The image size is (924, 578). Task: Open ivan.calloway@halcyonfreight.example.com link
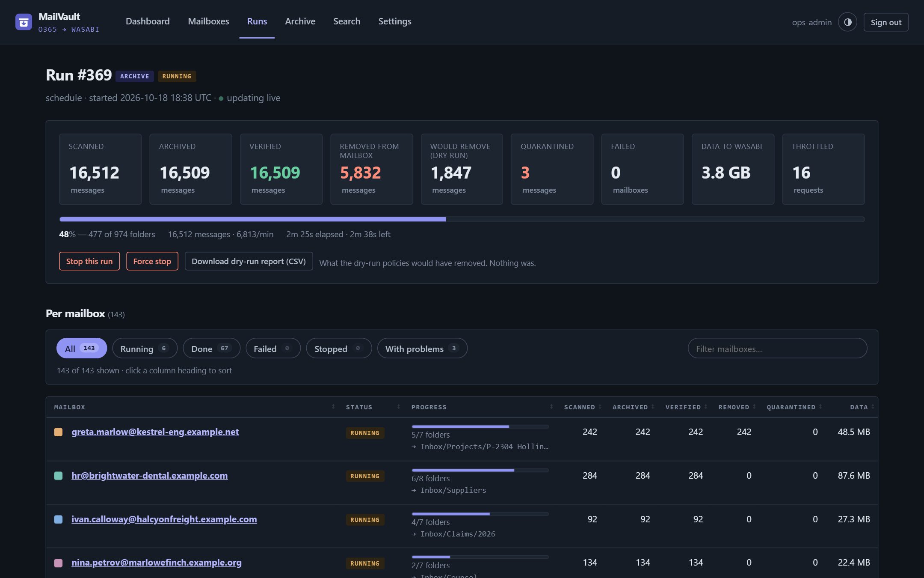tap(164, 519)
